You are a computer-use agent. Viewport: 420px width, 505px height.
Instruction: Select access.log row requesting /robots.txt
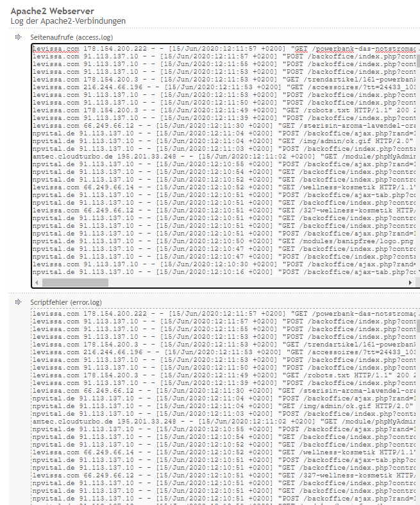click(224, 110)
